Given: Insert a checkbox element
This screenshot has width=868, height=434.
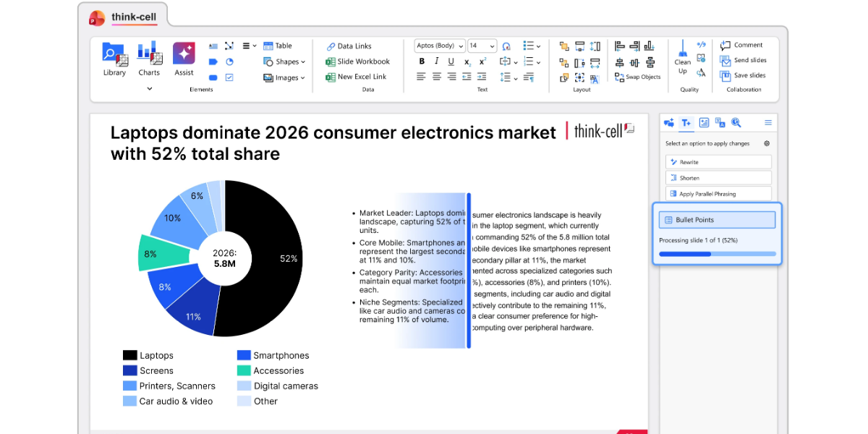Looking at the screenshot, I should 229,77.
